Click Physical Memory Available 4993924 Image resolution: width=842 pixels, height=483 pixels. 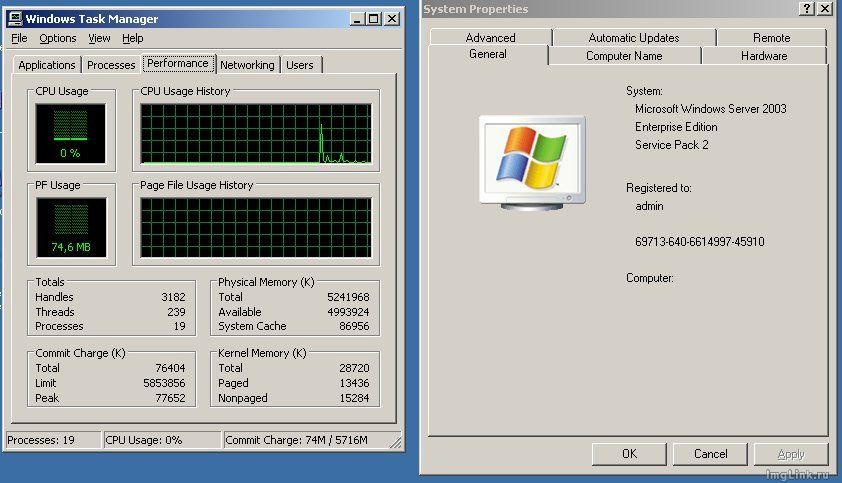pos(348,312)
